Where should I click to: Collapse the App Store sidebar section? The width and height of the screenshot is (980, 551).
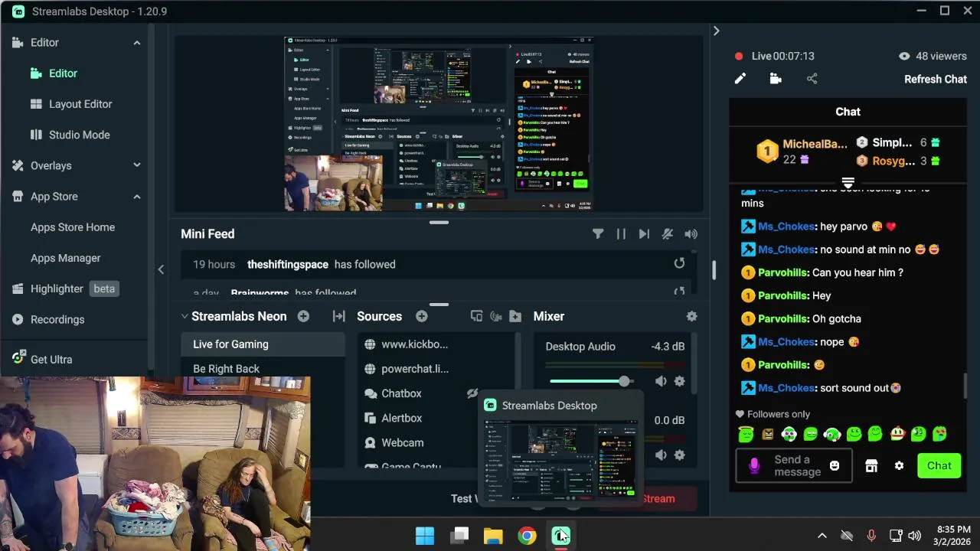(137, 197)
